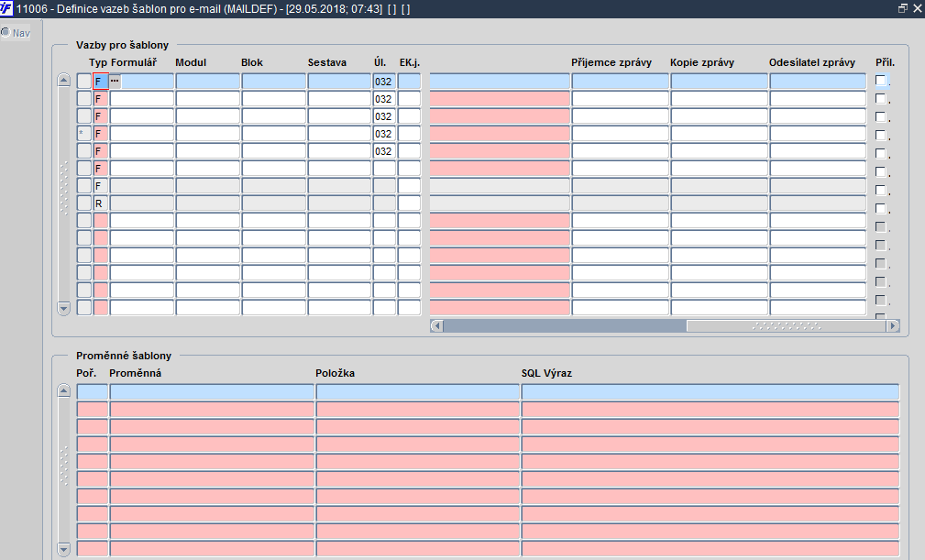
Task: Tick the Příl. checkbox in the starred fourth row
Action: coord(881,135)
